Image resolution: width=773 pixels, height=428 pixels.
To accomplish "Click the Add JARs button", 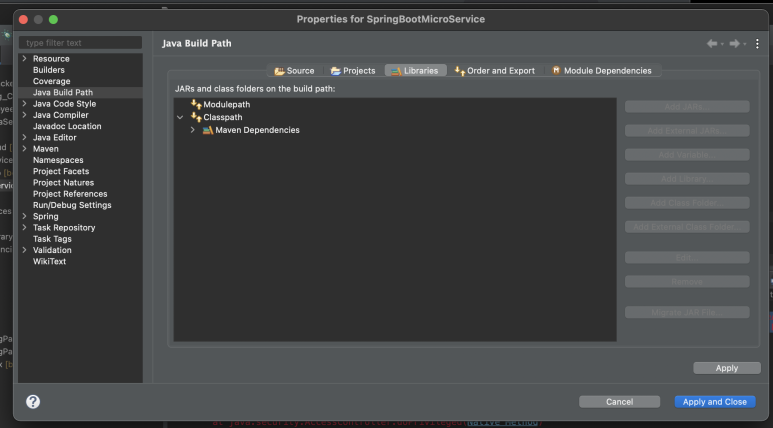I will click(687, 107).
